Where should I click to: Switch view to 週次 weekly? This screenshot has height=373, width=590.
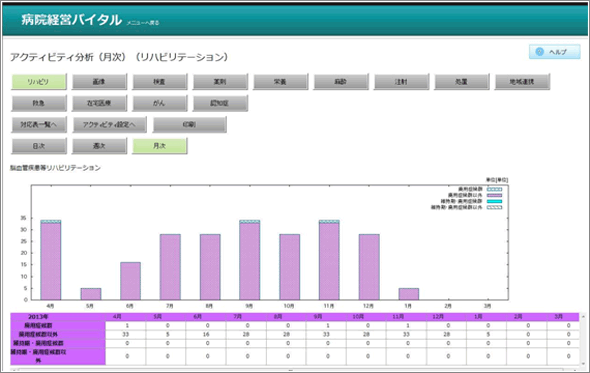[x=99, y=146]
